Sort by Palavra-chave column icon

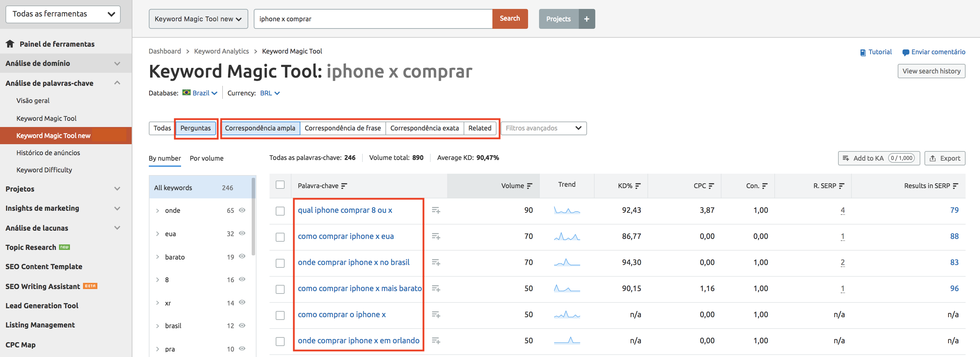[x=344, y=186]
